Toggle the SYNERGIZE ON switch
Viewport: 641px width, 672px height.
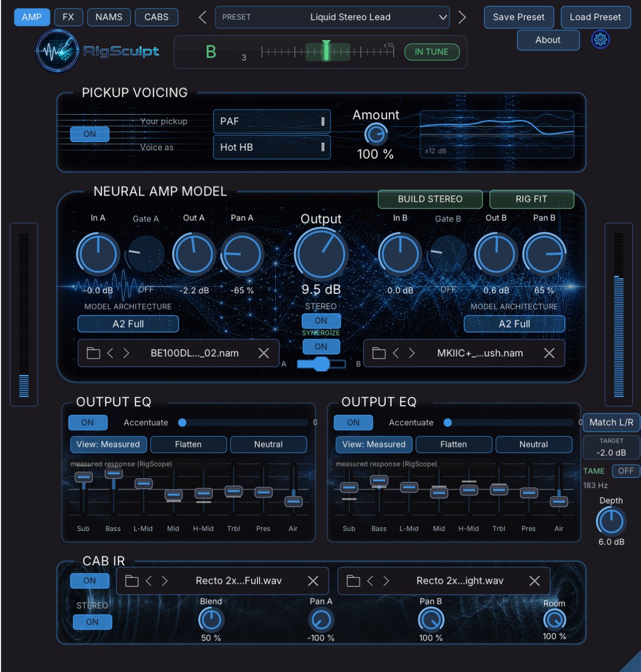click(321, 346)
